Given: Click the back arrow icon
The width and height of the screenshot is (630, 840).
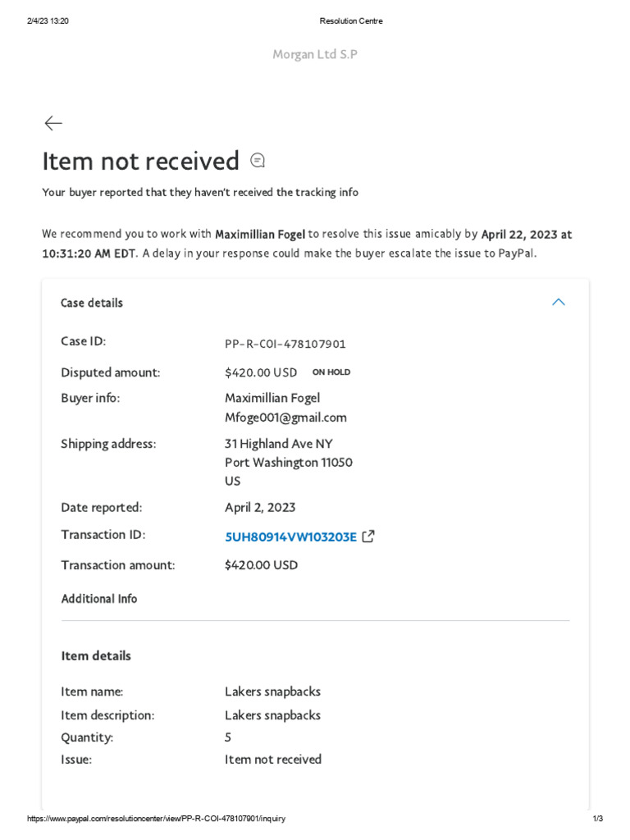Looking at the screenshot, I should 53,123.
